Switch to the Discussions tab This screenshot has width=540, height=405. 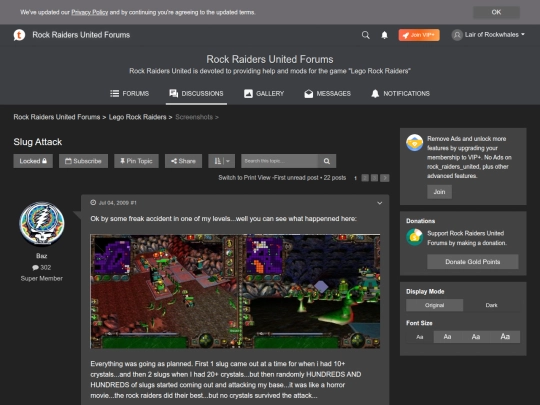pos(196,93)
